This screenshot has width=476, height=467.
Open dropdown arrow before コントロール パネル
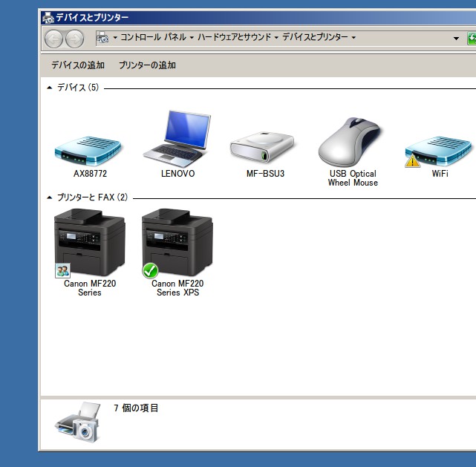[x=115, y=38]
